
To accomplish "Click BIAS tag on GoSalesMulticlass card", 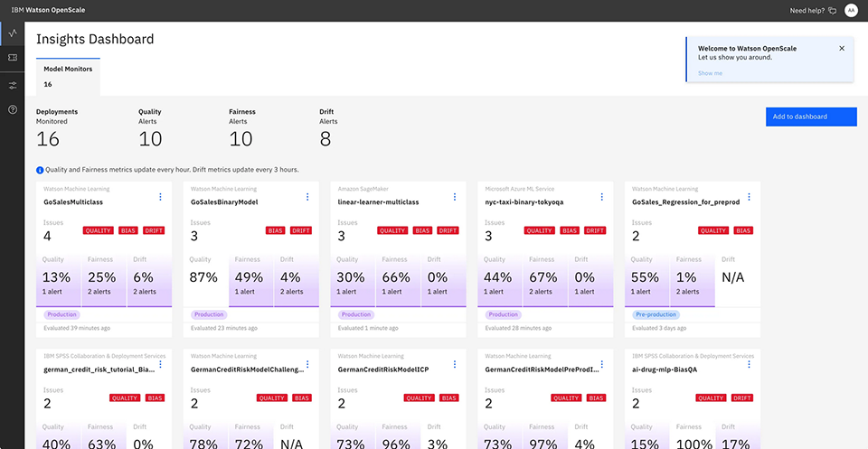I will [128, 230].
